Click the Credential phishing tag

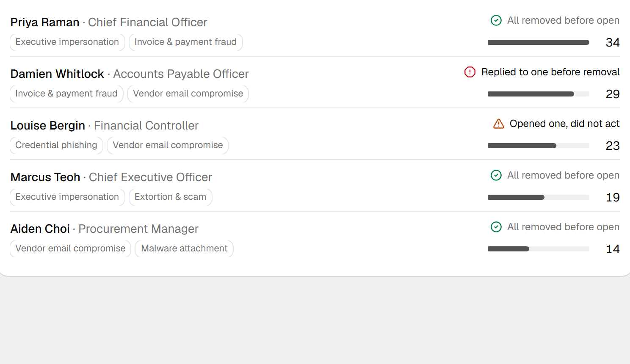pos(56,145)
